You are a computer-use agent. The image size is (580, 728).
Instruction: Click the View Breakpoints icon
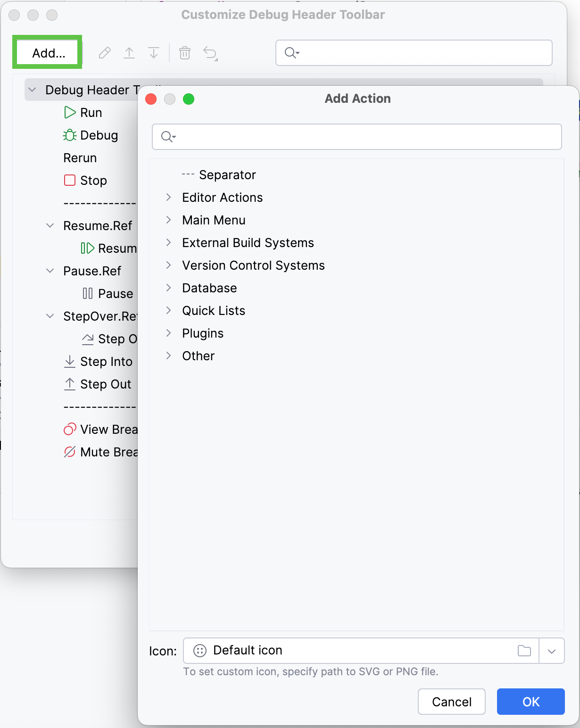tap(69, 429)
